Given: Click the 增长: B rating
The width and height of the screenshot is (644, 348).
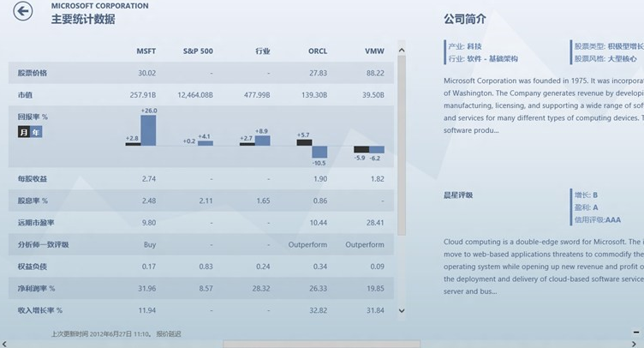Looking at the screenshot, I should pos(586,195).
